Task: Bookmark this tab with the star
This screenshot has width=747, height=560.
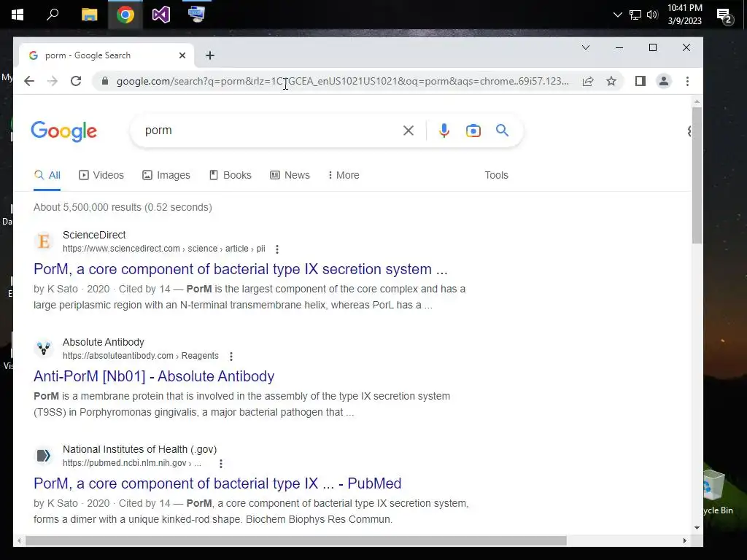Action: pos(611,82)
